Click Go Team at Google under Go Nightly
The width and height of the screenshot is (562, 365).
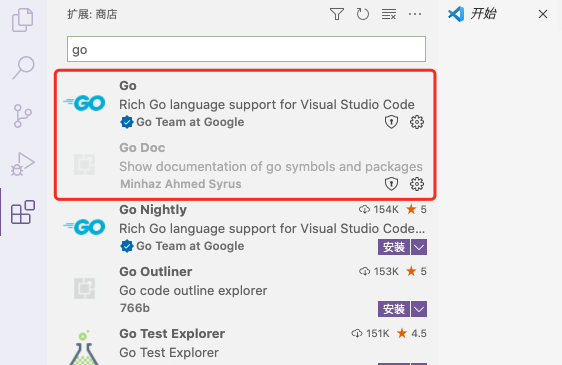(190, 246)
